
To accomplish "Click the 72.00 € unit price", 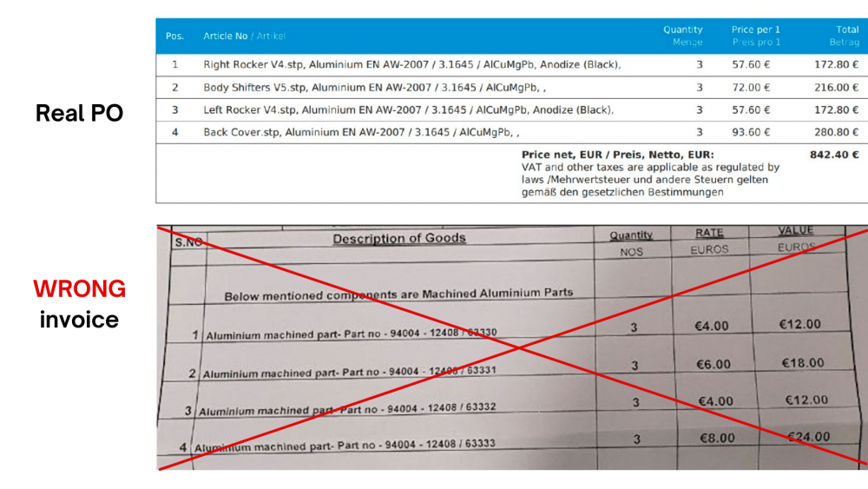I will click(x=751, y=88).
